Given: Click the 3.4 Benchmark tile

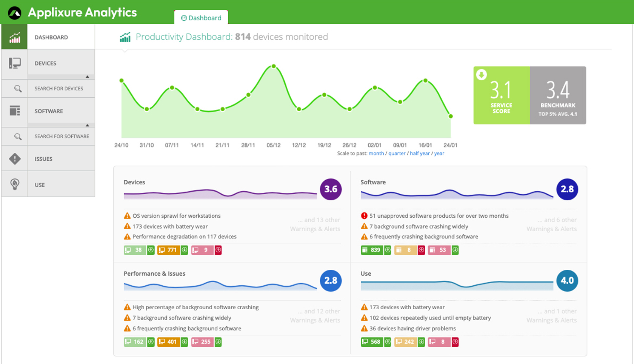Looking at the screenshot, I should pyautogui.click(x=558, y=95).
